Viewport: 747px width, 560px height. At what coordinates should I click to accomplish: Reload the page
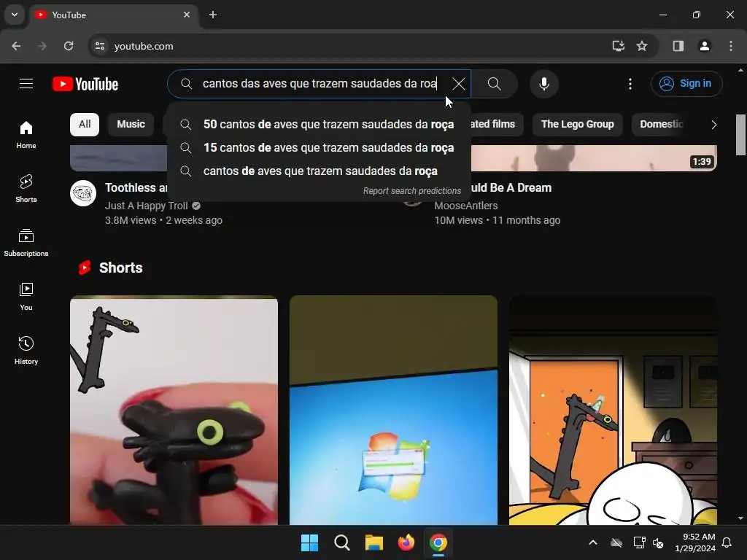69,46
